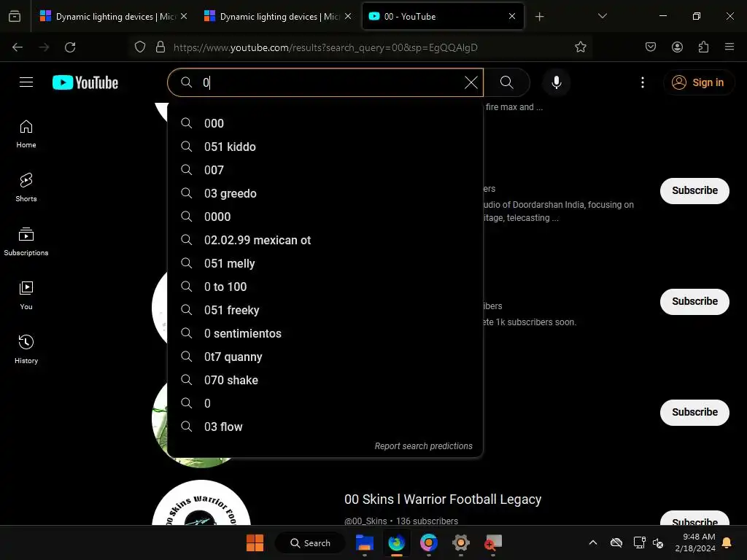Open a new browser tab
Screen dimensions: 747x560
tap(539, 17)
